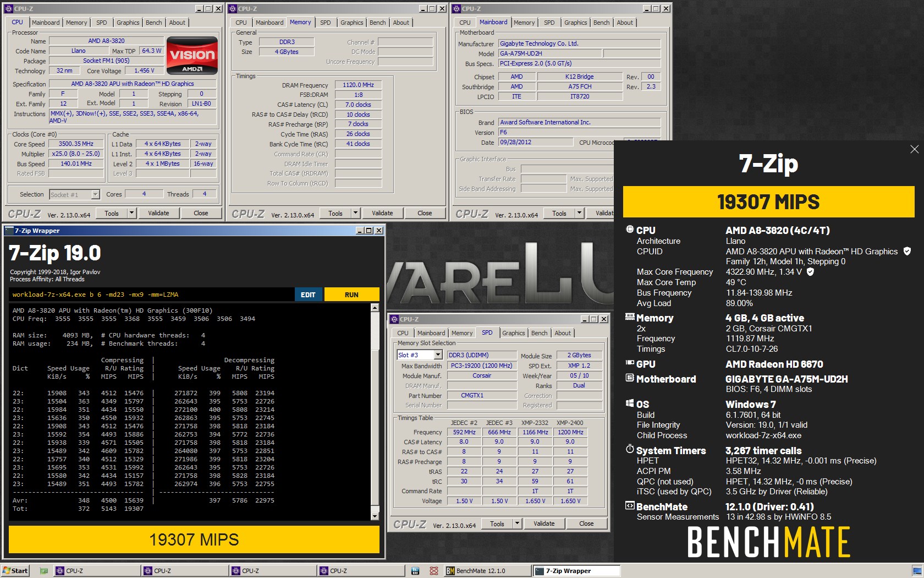Screen dimensions: 924x578
Task: Click the Multiplier value x25.0 (8.0 - 25.0)
Action: [76, 154]
